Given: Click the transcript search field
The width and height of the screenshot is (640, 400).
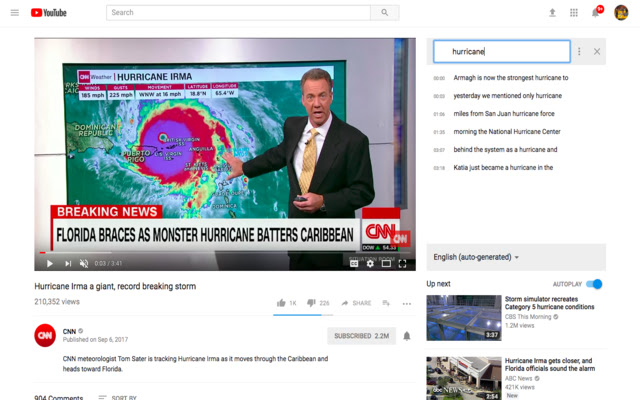Looking at the screenshot, I should point(502,51).
